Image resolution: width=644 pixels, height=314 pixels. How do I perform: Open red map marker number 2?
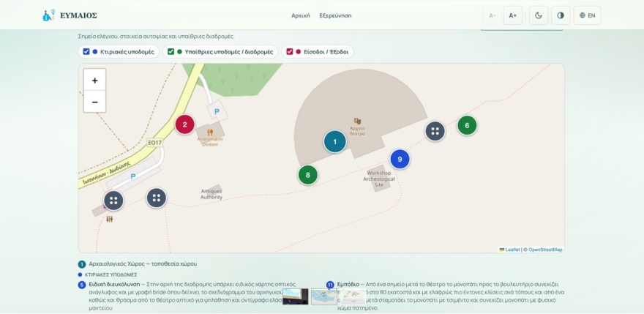pos(185,124)
